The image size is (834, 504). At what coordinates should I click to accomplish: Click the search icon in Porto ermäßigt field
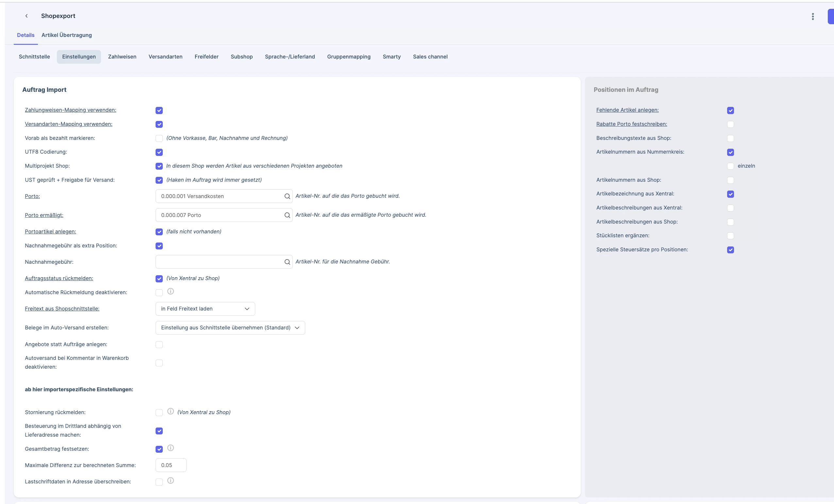287,215
